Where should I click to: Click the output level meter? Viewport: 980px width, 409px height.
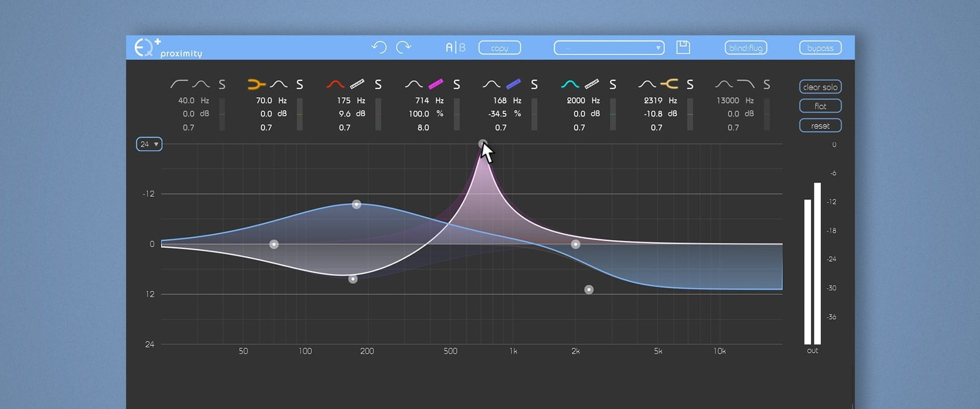point(813,264)
